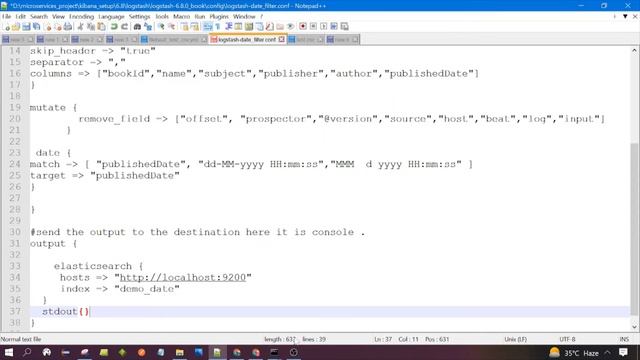Click the Playback macro icon
The image size is (640, 360).
click(x=324, y=27)
